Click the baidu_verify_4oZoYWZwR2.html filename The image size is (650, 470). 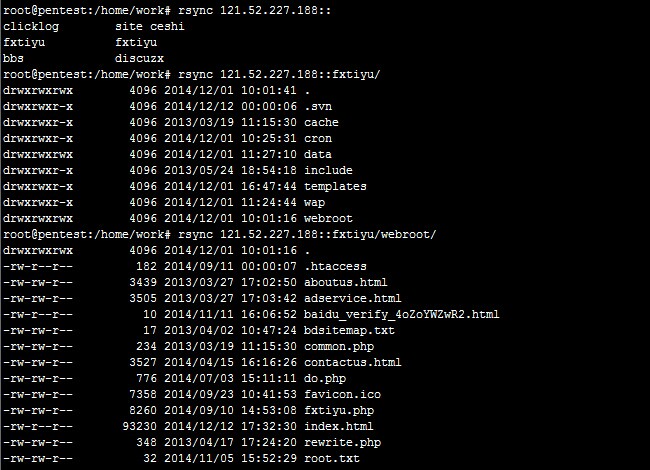click(x=402, y=314)
